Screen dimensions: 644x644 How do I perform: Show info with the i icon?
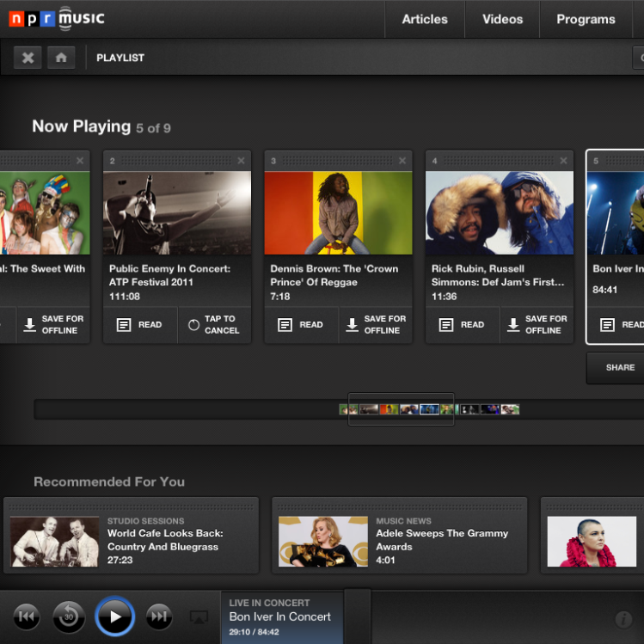(624, 618)
